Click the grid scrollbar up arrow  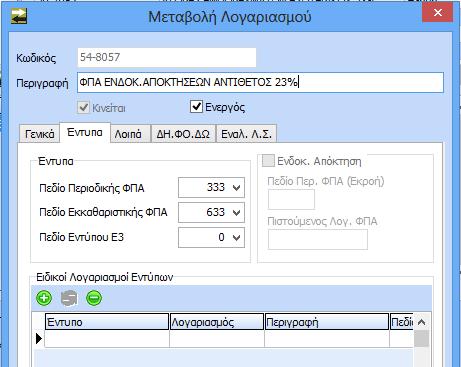[x=421, y=322]
